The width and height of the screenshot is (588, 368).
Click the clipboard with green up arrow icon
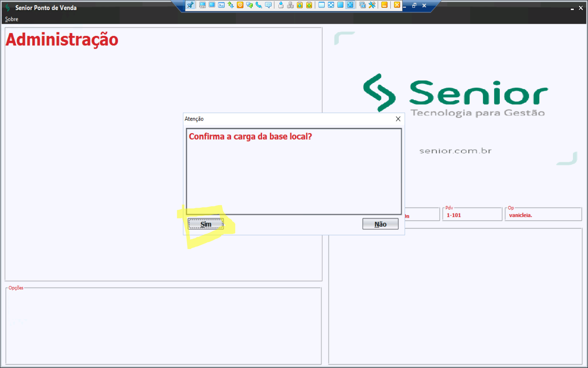[309, 5]
